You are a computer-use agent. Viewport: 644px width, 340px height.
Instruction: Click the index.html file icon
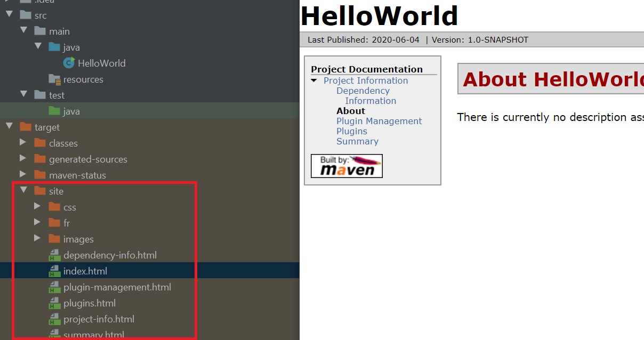pos(54,271)
